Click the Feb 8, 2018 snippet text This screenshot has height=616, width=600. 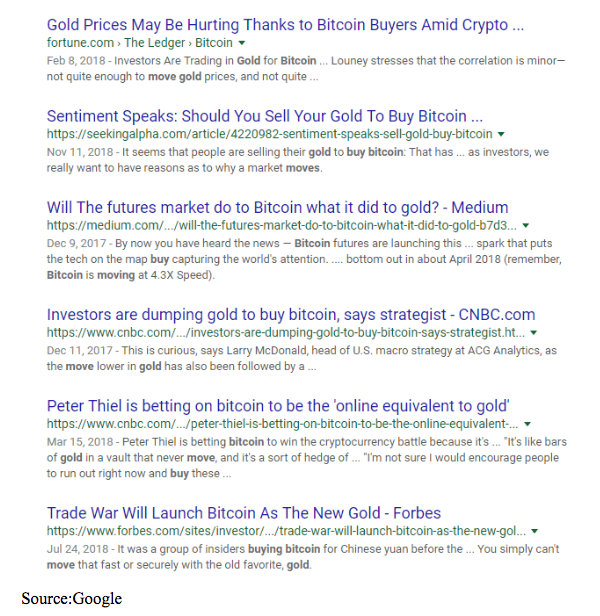coord(306,68)
